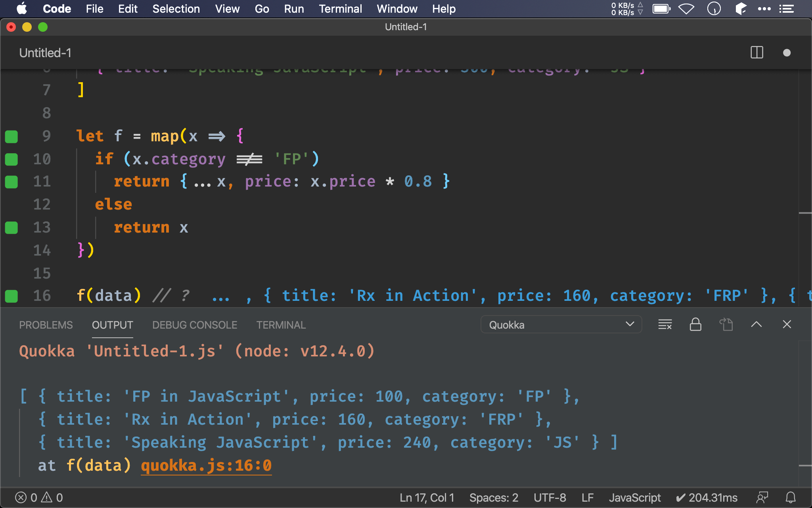This screenshot has height=508, width=812.
Task: Click the feedback icon in status bar
Action: (x=762, y=498)
